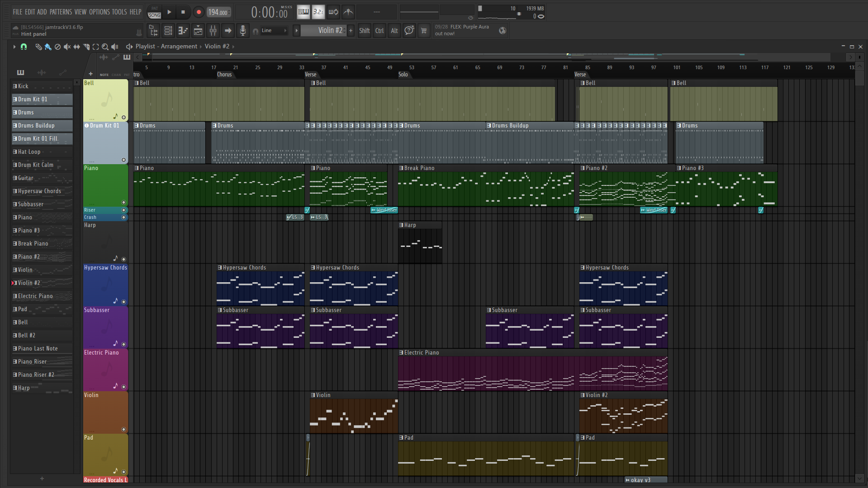Open the playlist options arrow menu
The height and width of the screenshot is (488, 868).
(14, 47)
